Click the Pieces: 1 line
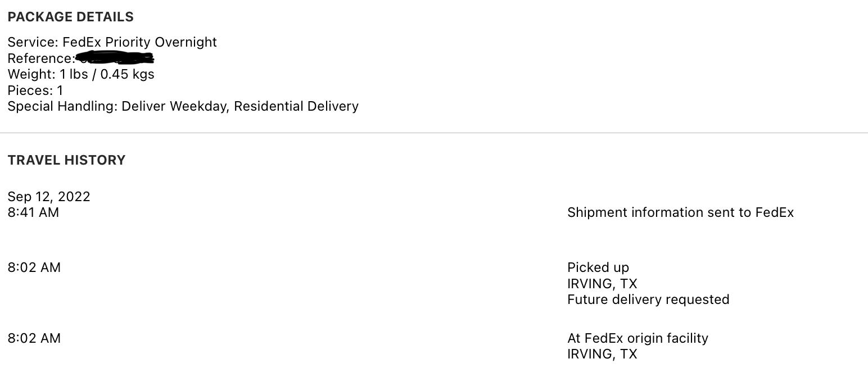The height and width of the screenshot is (386, 868). tap(35, 90)
